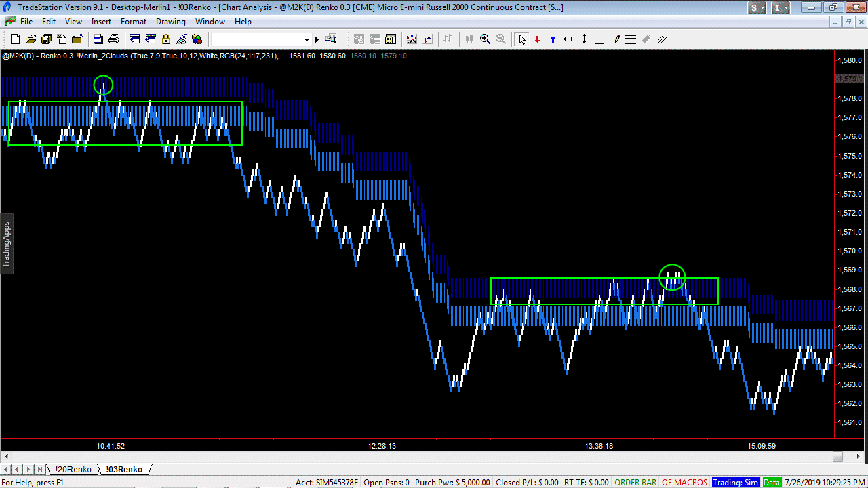Click the horizontal scrollbar thumb at chart bottom right
The height and width of the screenshot is (488, 868).
(837, 456)
